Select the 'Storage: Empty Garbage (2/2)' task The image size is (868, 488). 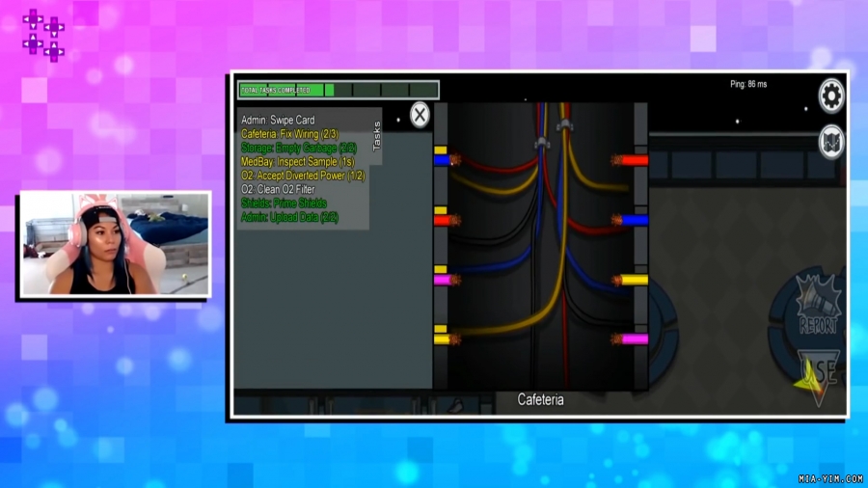tap(299, 148)
